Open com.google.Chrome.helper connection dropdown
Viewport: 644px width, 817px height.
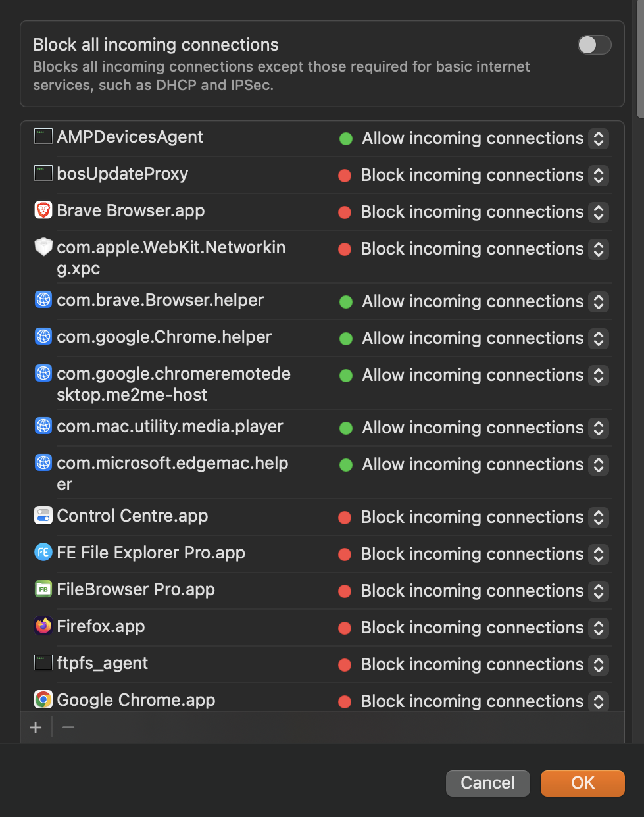598,339
